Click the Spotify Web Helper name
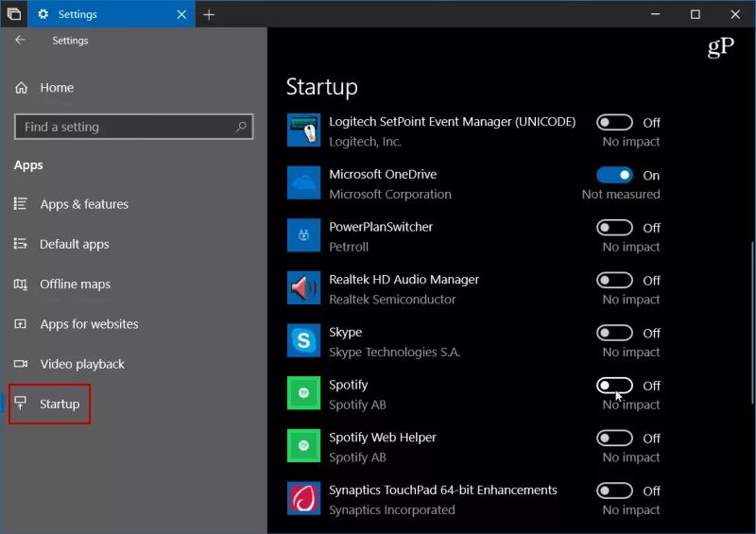This screenshot has width=756, height=534. point(383,438)
